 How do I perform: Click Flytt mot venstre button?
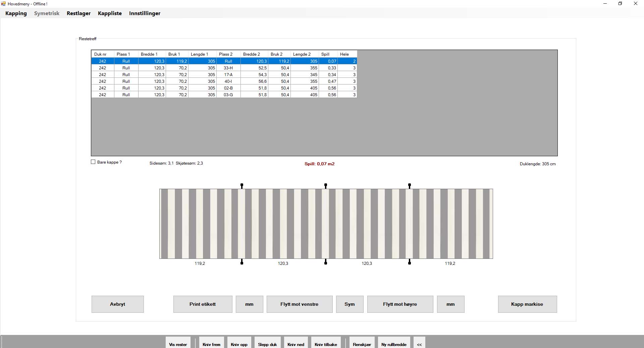tap(299, 304)
